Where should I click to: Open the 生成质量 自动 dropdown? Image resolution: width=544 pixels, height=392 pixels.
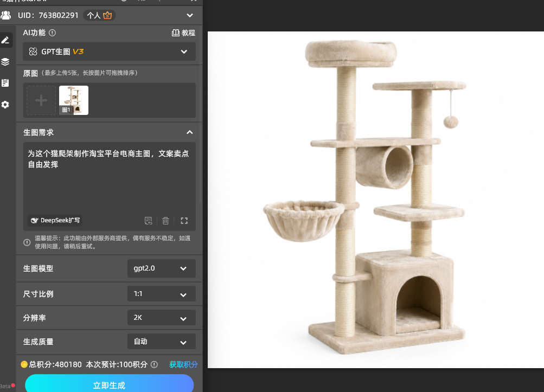click(x=161, y=342)
